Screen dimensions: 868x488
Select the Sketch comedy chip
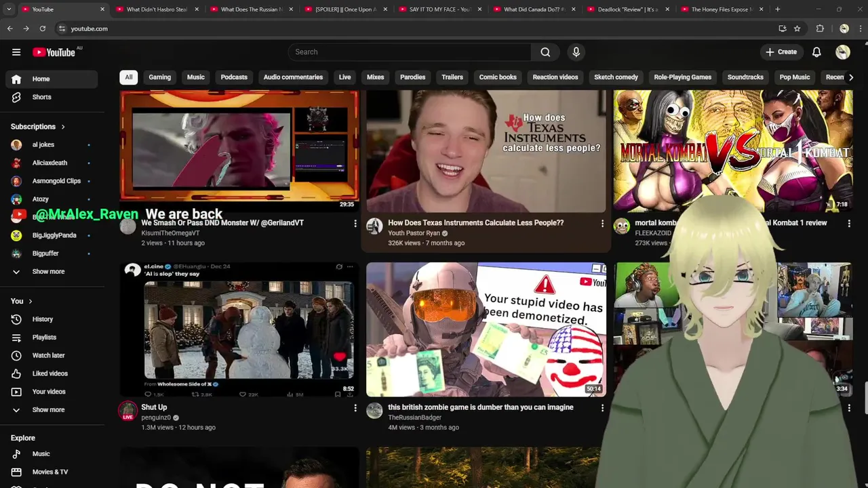(616, 77)
